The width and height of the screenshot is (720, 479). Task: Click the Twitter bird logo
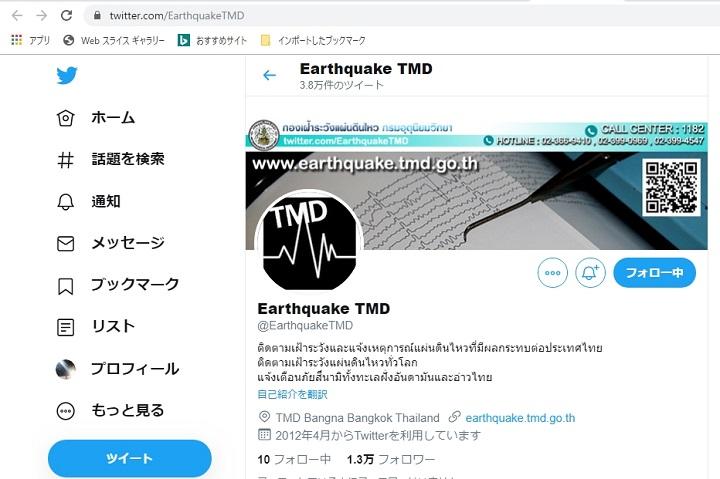[67, 76]
